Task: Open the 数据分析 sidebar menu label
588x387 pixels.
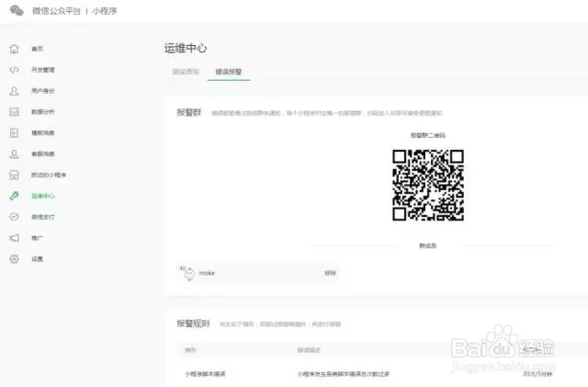Action: coord(43,112)
